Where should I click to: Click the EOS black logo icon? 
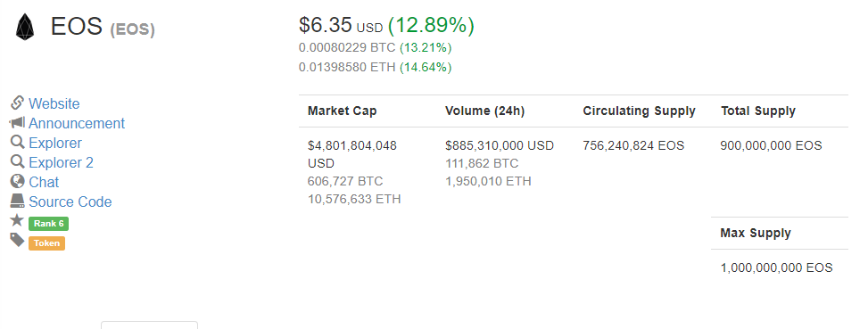[24, 27]
